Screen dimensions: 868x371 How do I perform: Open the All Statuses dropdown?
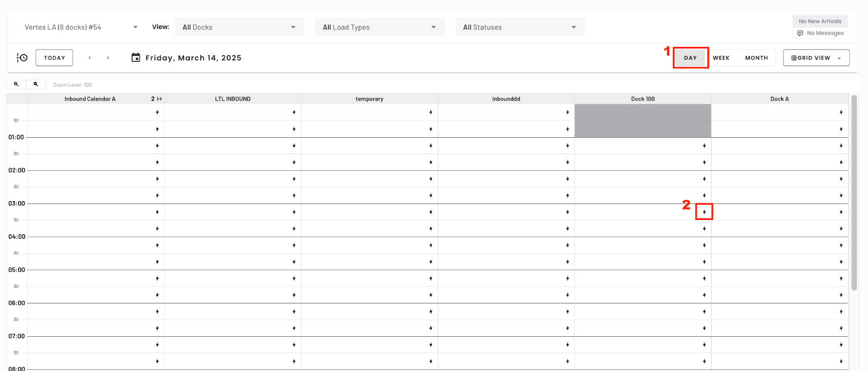520,27
